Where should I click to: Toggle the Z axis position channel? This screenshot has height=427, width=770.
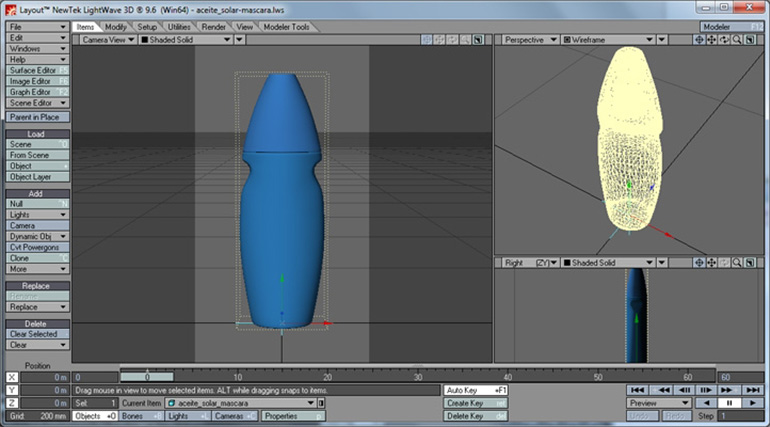click(12, 403)
